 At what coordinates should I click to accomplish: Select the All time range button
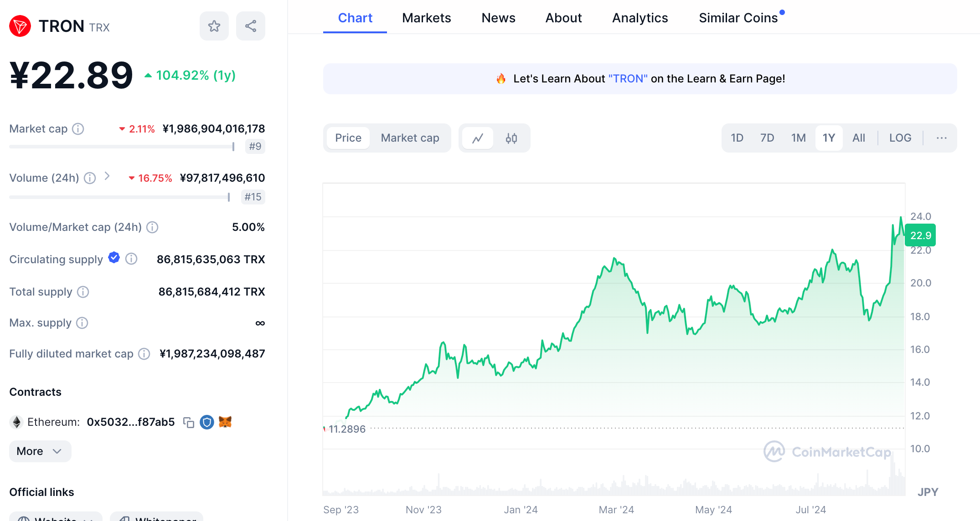coord(858,138)
